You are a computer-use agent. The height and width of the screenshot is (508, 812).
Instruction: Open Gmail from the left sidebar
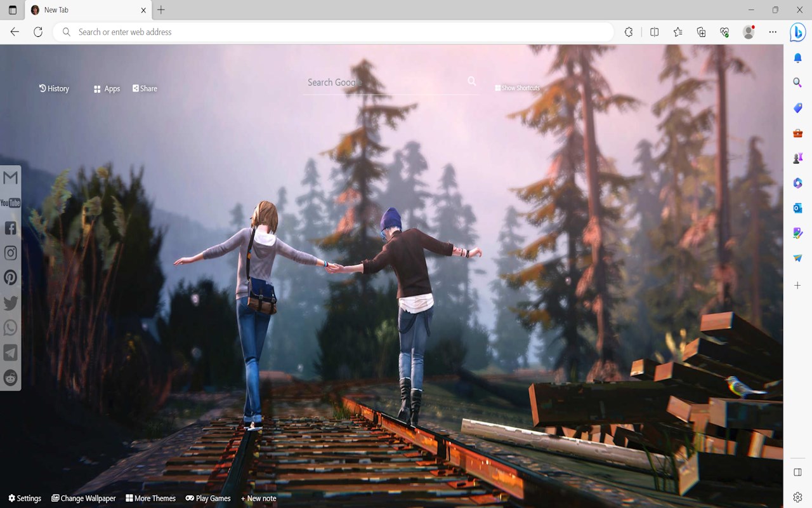pyautogui.click(x=10, y=178)
